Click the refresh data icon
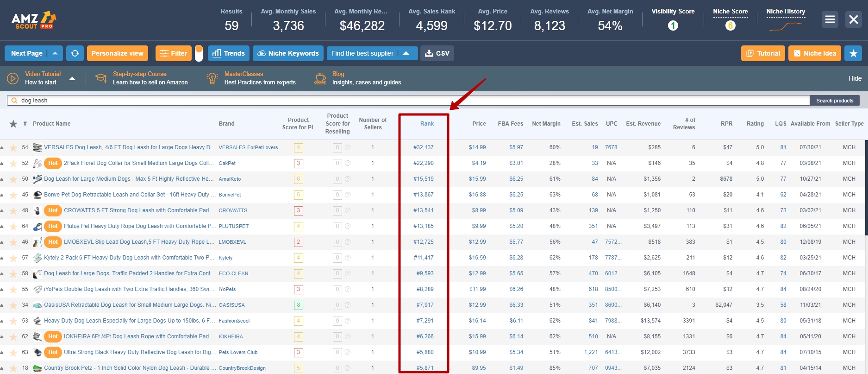The image size is (868, 374). [75, 53]
